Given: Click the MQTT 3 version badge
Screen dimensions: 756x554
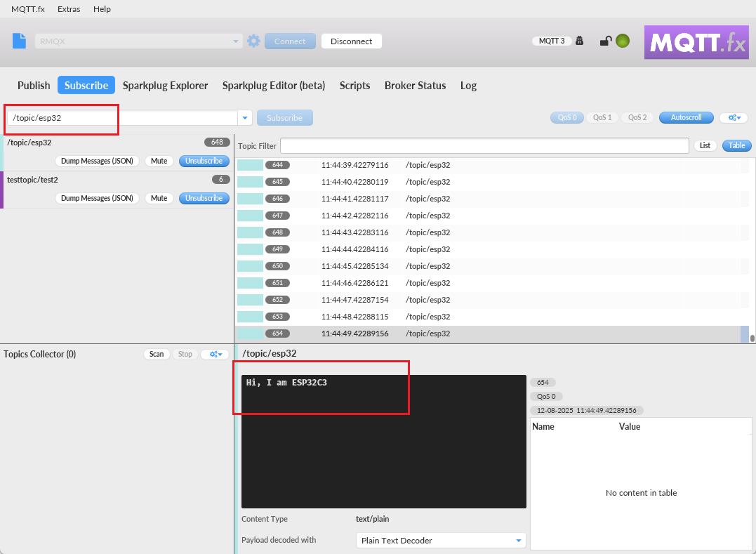Looking at the screenshot, I should pyautogui.click(x=552, y=41).
